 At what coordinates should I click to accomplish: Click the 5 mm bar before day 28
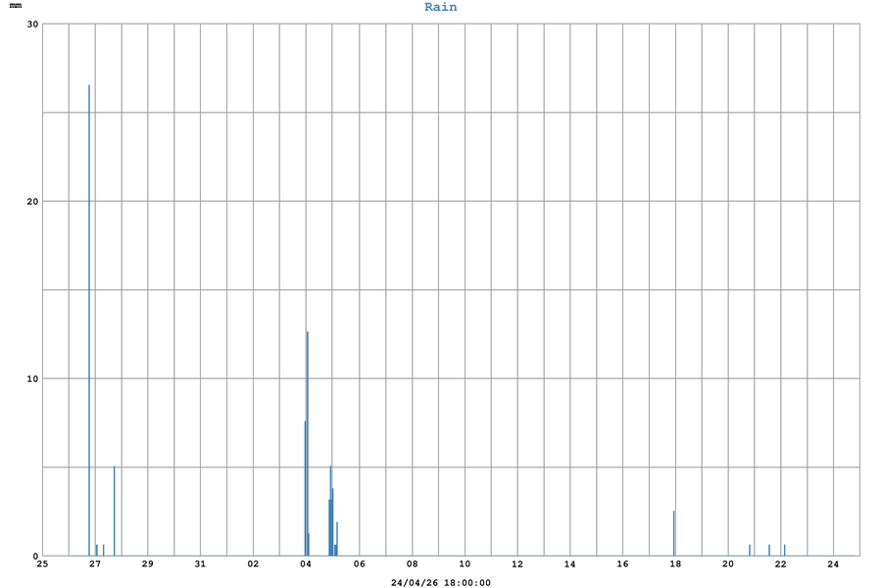(115, 511)
